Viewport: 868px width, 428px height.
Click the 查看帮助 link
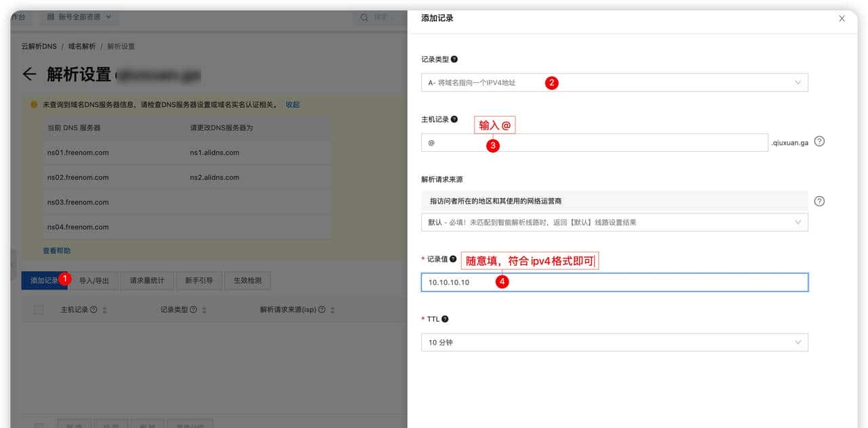[x=56, y=250]
